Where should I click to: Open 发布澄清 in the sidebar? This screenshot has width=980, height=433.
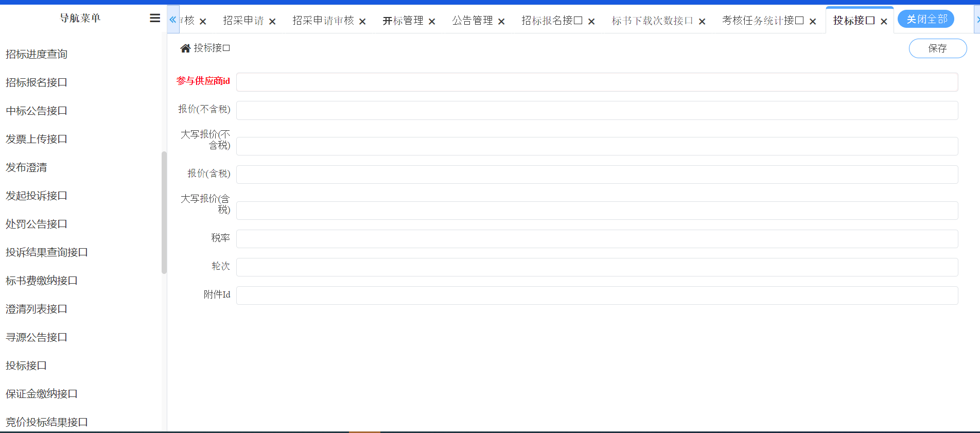[26, 167]
